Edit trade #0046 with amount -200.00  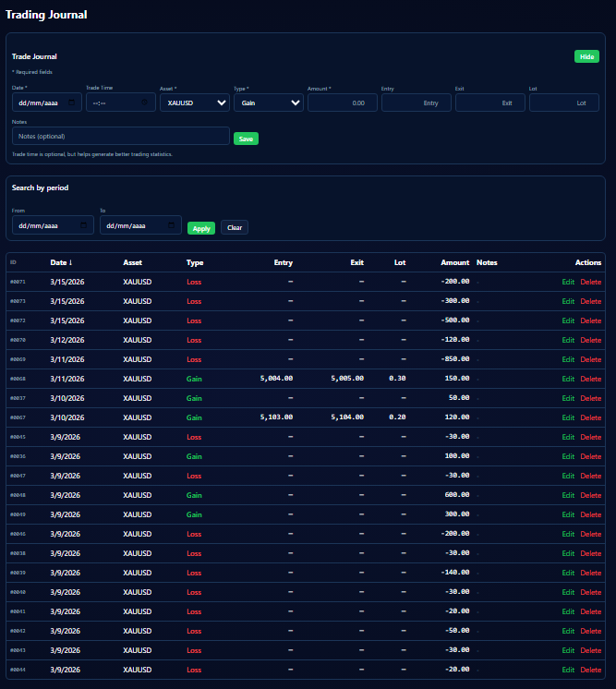click(568, 534)
